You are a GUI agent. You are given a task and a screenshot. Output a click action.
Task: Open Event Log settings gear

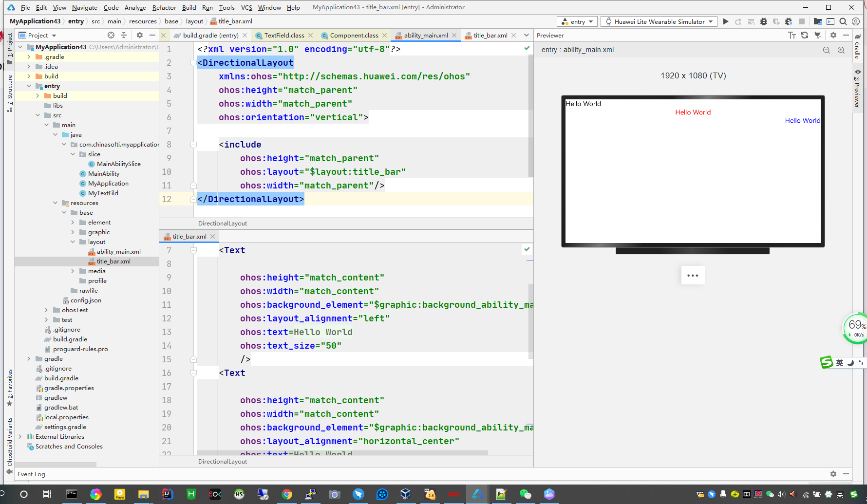(833, 474)
